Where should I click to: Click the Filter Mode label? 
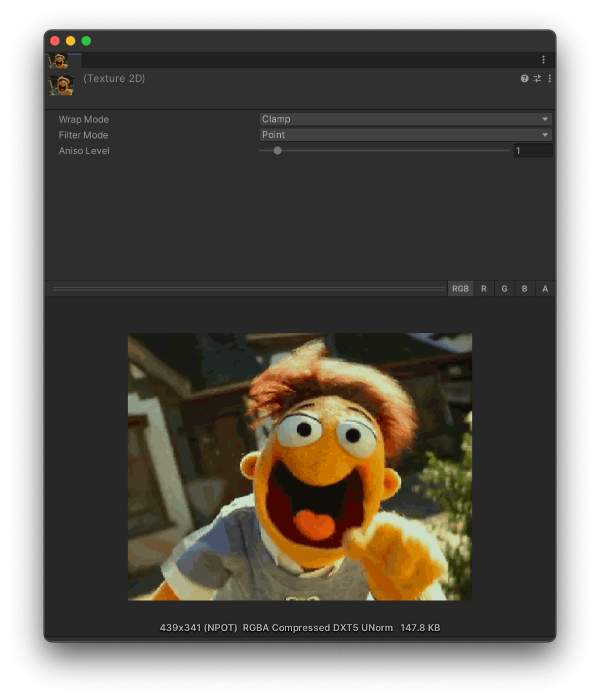pyautogui.click(x=83, y=135)
